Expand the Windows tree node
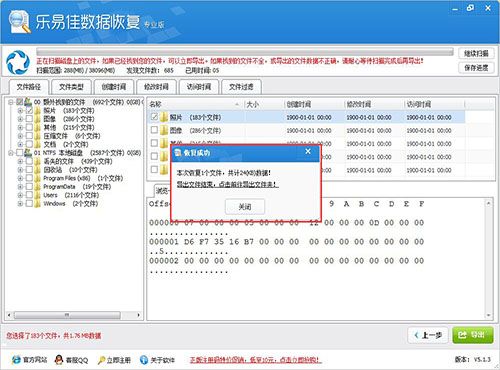 click(x=20, y=204)
